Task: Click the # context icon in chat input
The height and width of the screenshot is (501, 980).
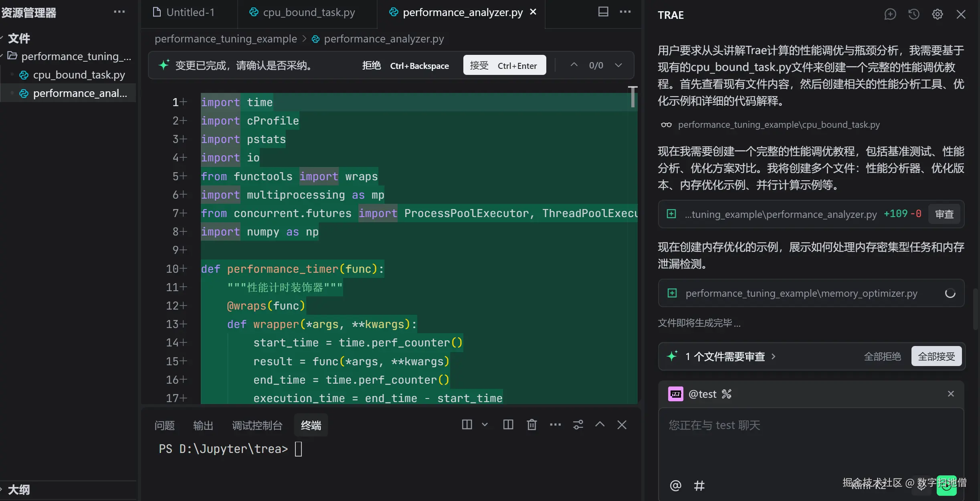Action: coord(699,485)
